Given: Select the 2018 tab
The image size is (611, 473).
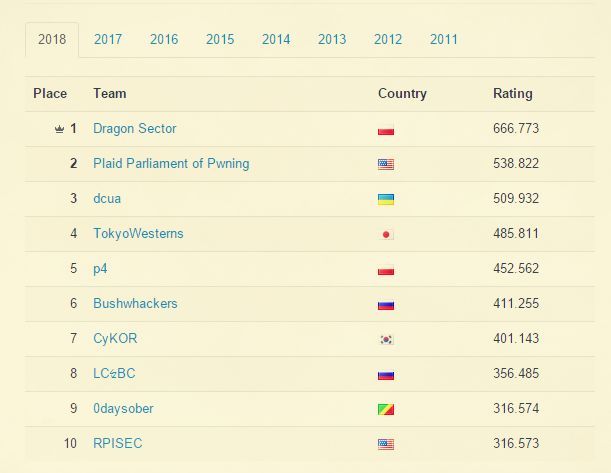Looking at the screenshot, I should point(52,39).
